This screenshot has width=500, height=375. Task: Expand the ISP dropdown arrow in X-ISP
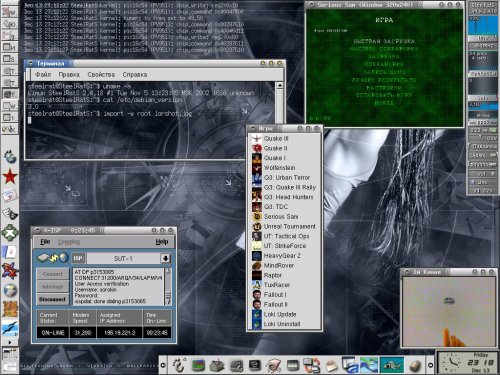click(x=165, y=258)
